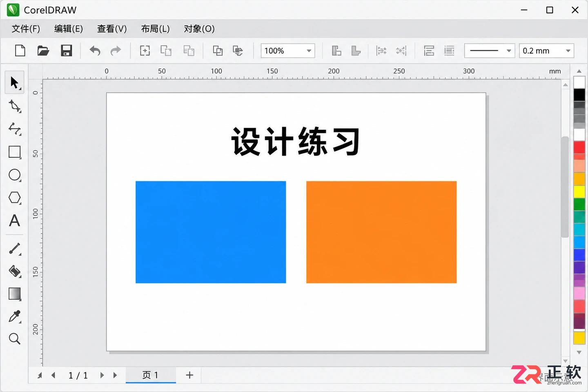This screenshot has width=588, height=392.
Task: Select the Text tool
Action: pos(15,220)
